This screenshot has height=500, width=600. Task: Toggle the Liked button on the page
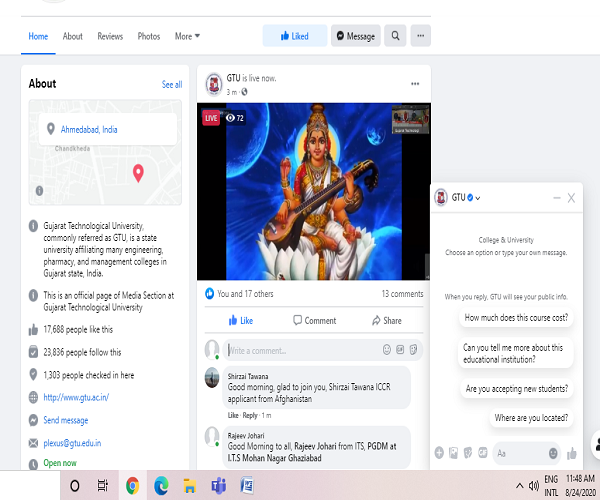pos(295,36)
